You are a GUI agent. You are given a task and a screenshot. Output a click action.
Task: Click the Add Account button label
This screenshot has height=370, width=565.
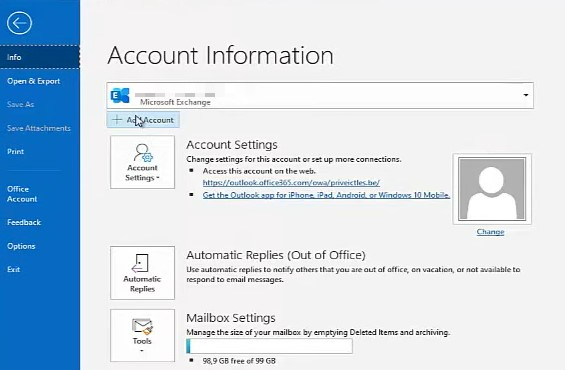[150, 120]
